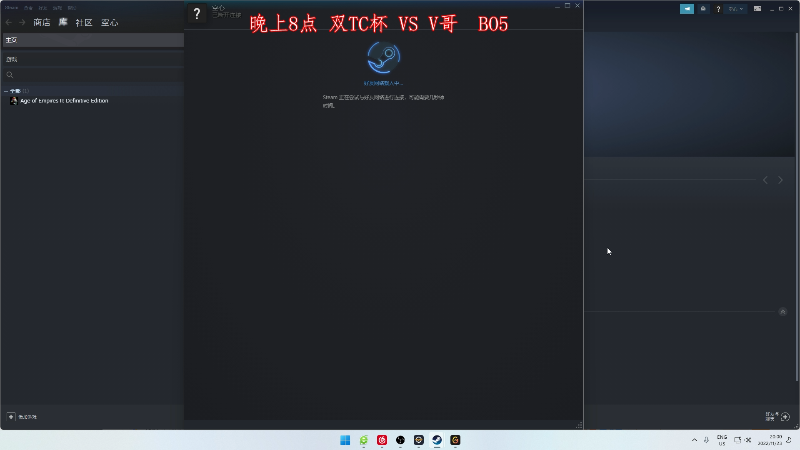Open network and volume quick settings
This screenshot has width=800, height=450.
742,440
